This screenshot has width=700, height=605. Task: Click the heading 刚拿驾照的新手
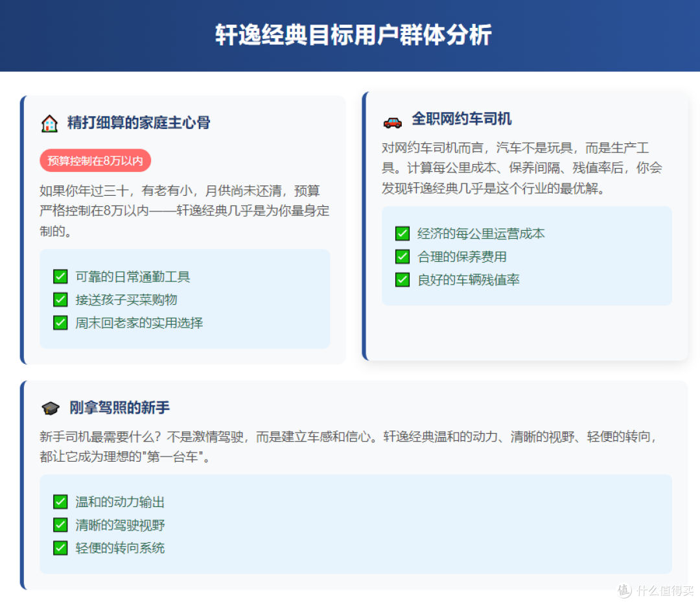(x=120, y=408)
